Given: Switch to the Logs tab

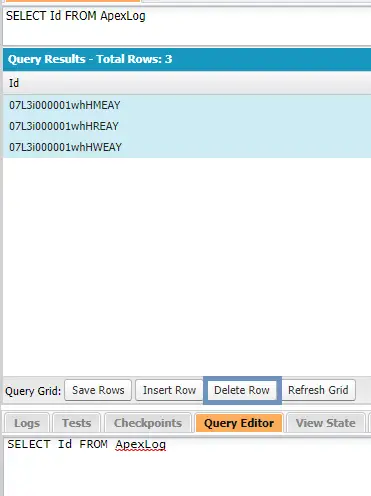Looking at the screenshot, I should 27,423.
